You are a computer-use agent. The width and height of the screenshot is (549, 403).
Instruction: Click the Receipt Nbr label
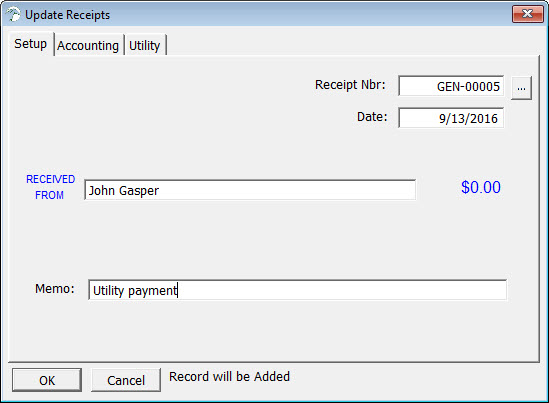(x=350, y=85)
